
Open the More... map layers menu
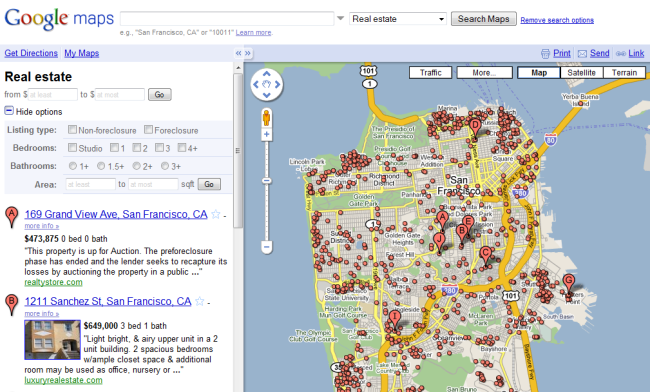pos(484,73)
